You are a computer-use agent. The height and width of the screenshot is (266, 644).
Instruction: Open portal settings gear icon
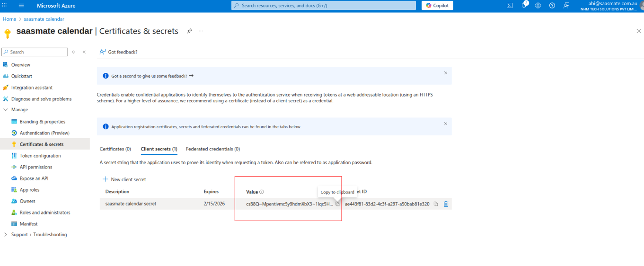(538, 6)
